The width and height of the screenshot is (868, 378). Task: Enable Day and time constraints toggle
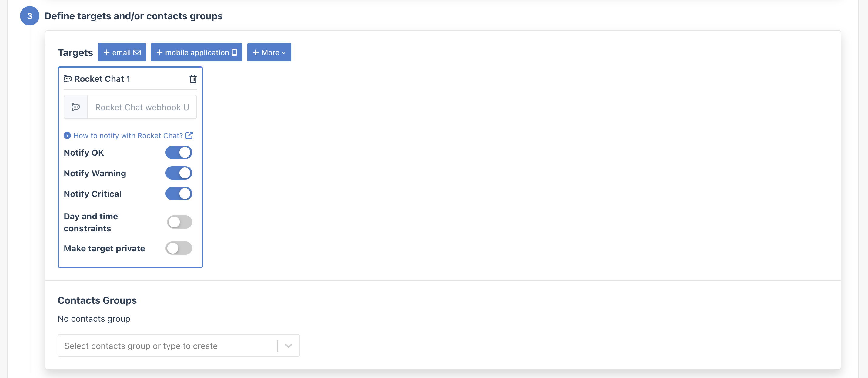[x=179, y=221]
